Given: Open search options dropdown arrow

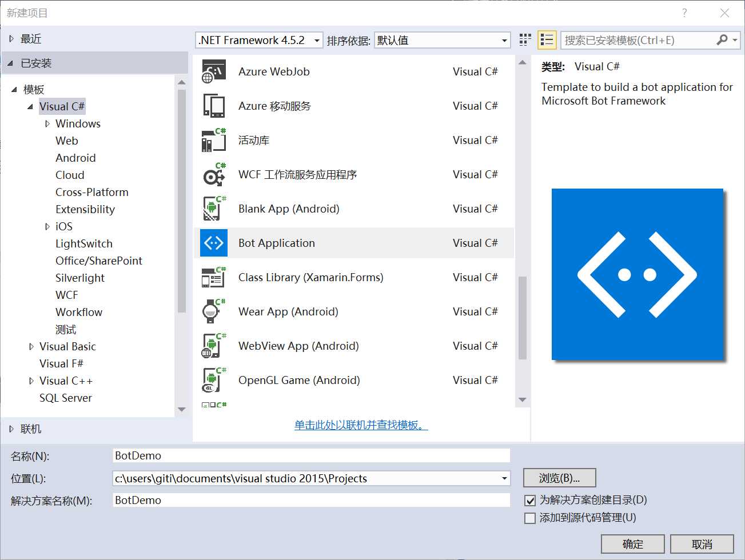Looking at the screenshot, I should 735,40.
